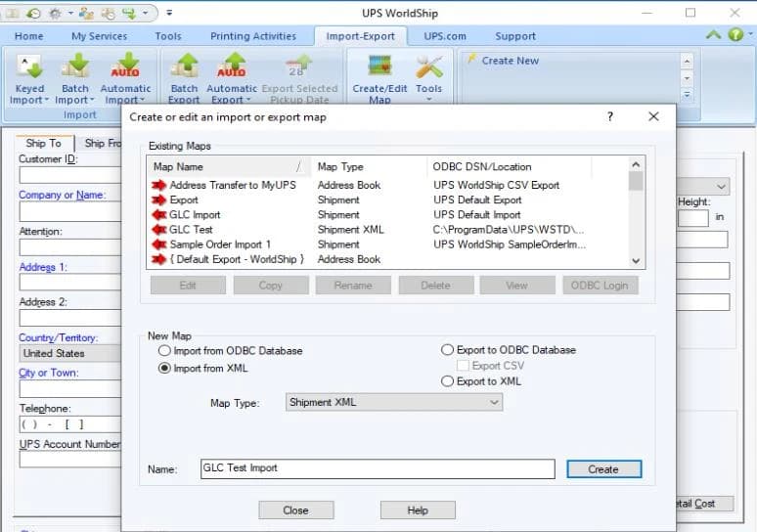This screenshot has height=532, width=757.
Task: Open the Keyed Import dropdown arrow
Action: click(47, 100)
